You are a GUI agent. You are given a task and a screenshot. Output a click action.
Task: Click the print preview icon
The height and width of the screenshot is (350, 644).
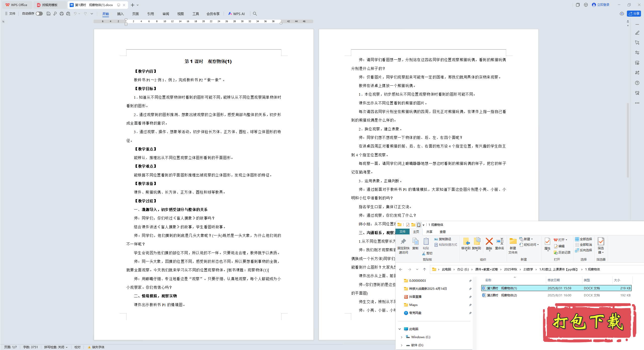click(68, 14)
